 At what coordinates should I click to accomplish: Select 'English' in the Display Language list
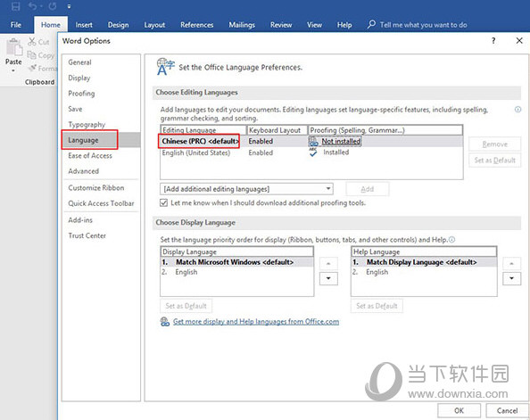click(237, 272)
